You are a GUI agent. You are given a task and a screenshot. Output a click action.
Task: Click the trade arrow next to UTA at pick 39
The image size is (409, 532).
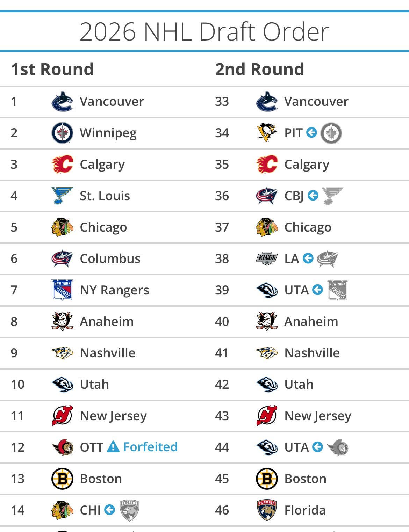coord(317,290)
